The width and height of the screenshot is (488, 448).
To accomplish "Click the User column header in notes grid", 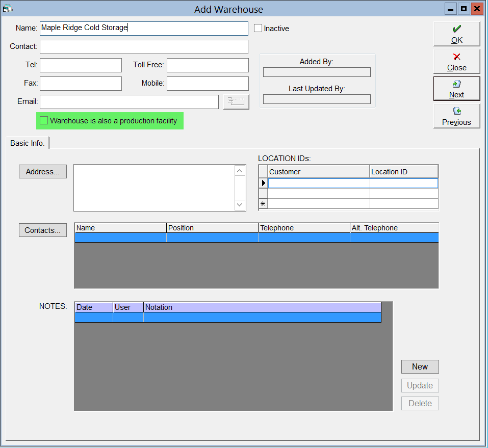I will click(128, 307).
